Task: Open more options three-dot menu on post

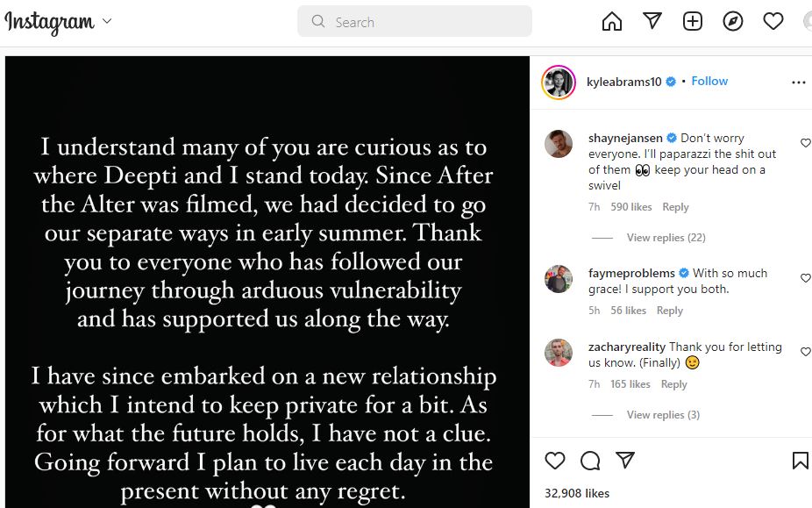Action: [799, 82]
